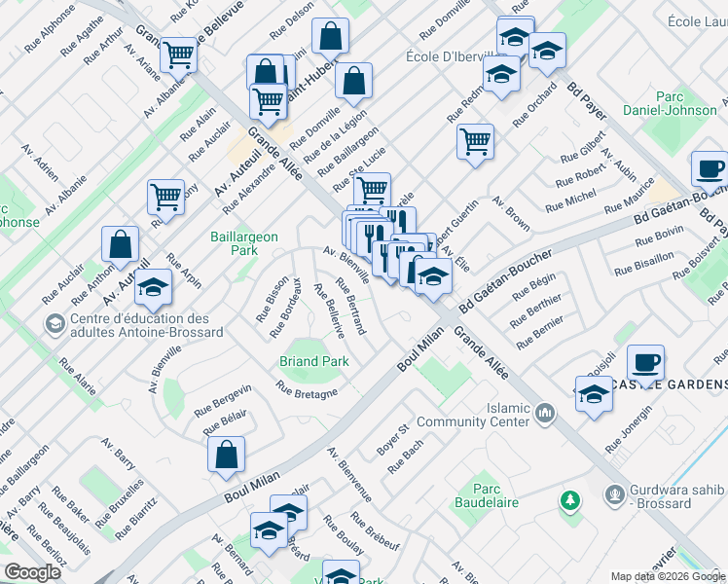Click the Baillargeon Park label
728x584 pixels.
[x=244, y=243]
